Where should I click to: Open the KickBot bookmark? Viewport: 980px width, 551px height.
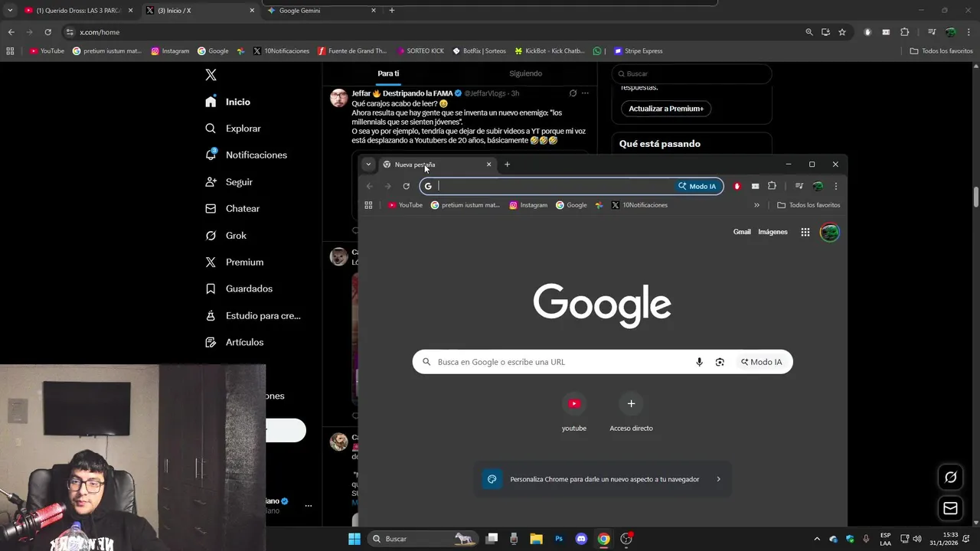click(x=549, y=51)
